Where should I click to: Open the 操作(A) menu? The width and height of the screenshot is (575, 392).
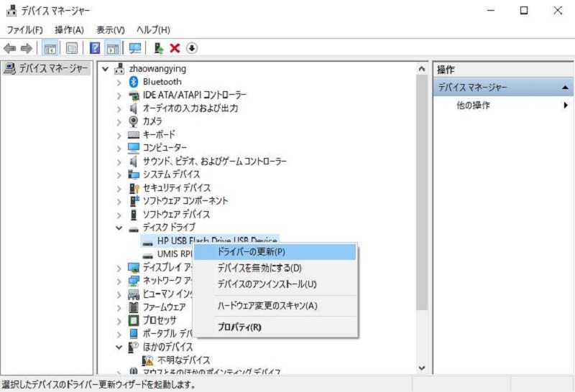click(x=69, y=29)
